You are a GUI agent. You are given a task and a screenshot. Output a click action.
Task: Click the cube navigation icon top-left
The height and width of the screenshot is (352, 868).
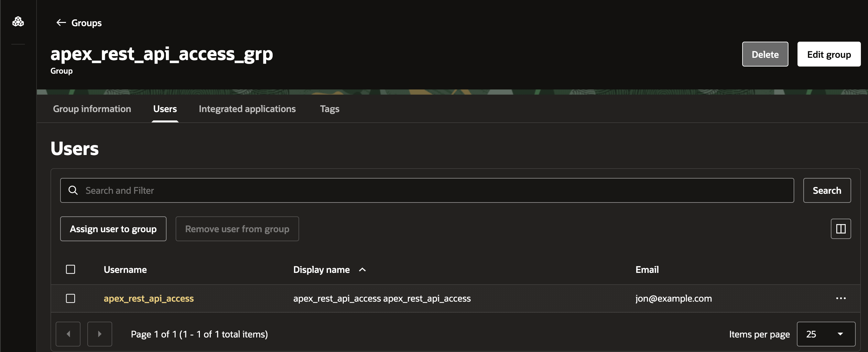coord(18,21)
